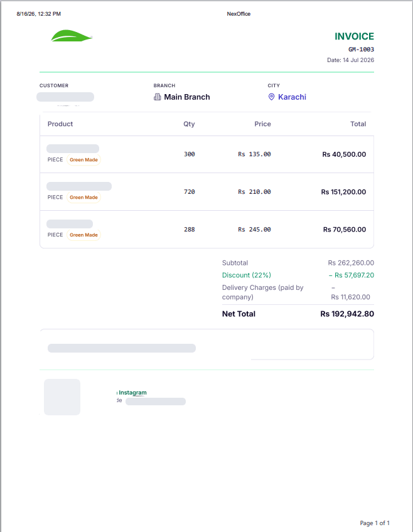Click the Total column header
Image resolution: width=413 pixels, height=532 pixels.
click(x=358, y=124)
